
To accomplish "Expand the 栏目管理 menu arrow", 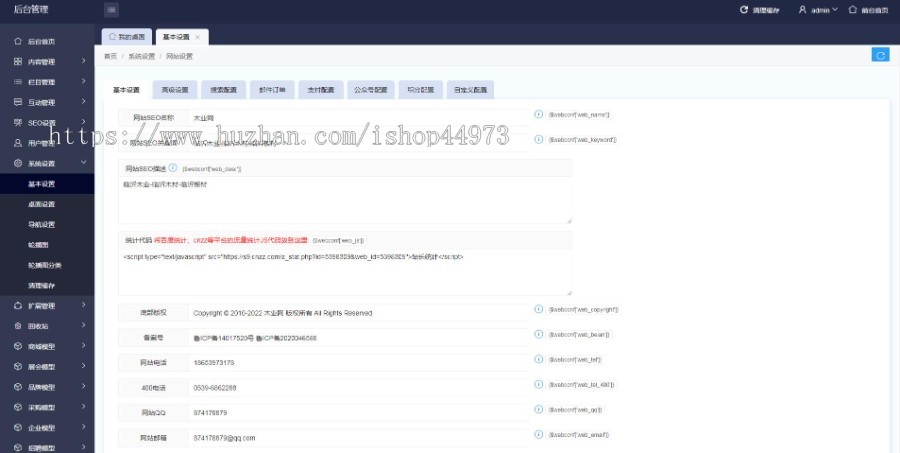I will point(83,82).
